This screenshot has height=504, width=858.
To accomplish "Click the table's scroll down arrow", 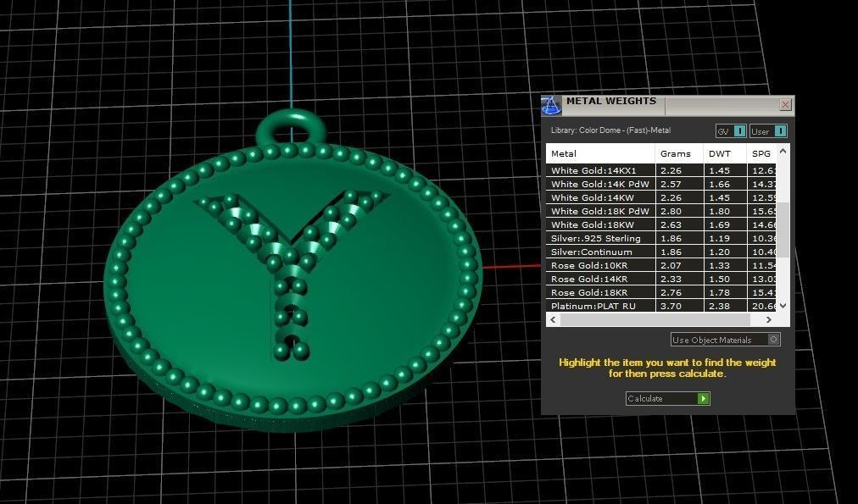I will point(783,306).
